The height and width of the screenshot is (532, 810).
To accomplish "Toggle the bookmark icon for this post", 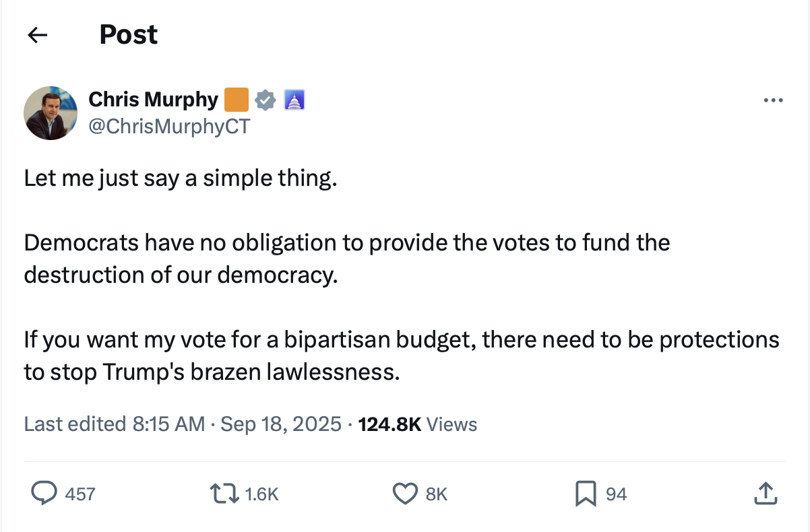I will click(585, 494).
